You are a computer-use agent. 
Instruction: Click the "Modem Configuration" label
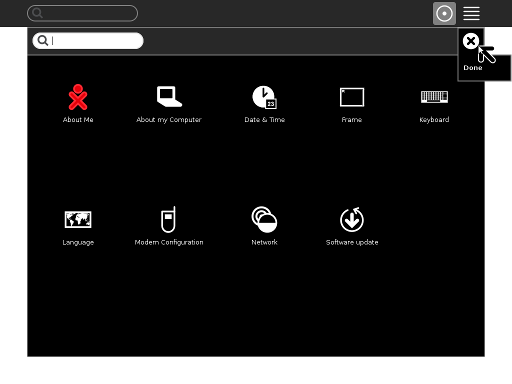pos(169,243)
